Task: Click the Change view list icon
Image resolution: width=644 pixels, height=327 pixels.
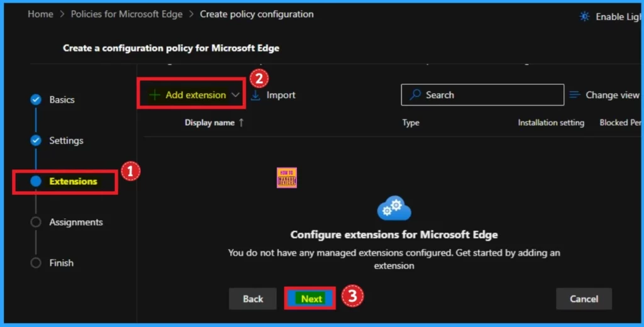Action: click(575, 95)
